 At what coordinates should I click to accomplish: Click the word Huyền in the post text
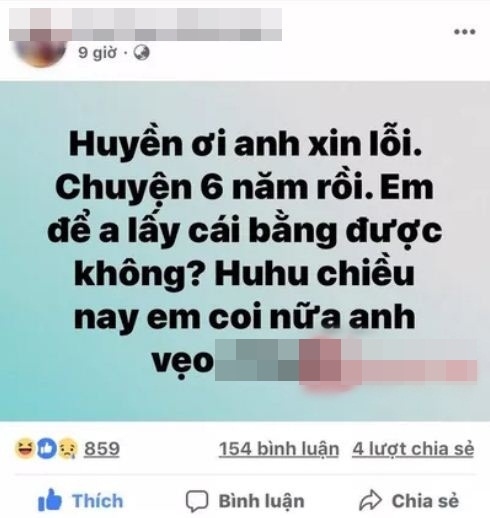point(126,144)
